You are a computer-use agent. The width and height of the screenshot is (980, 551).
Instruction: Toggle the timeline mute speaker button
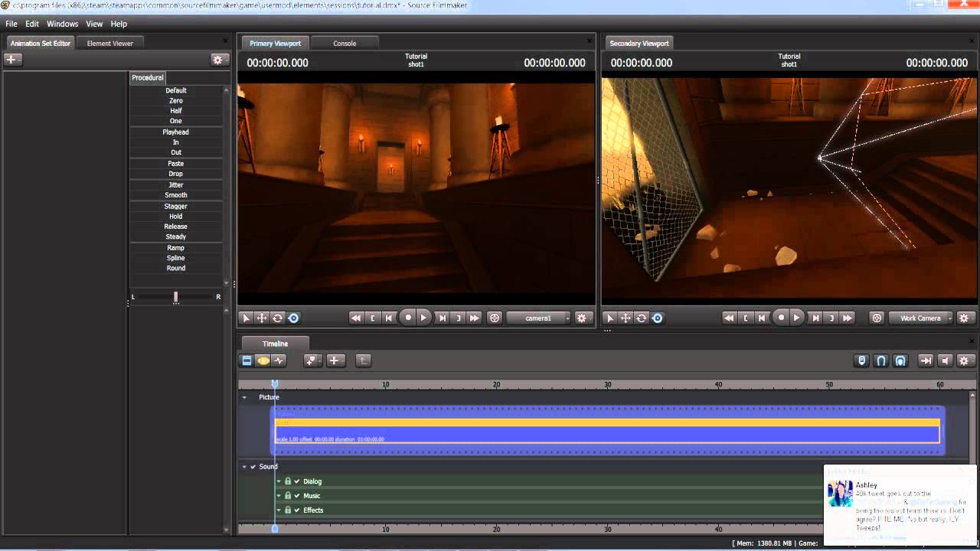946,360
